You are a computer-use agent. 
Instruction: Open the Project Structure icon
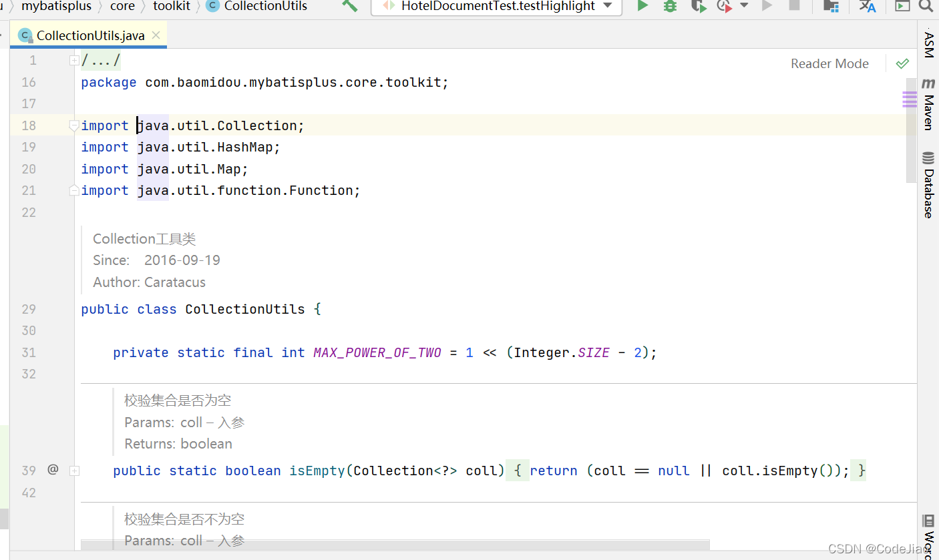831,6
